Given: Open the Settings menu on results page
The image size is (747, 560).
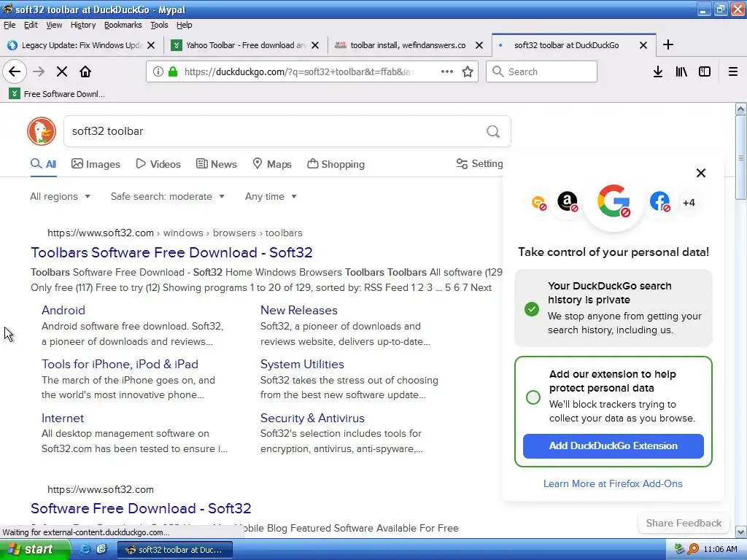Looking at the screenshot, I should (x=479, y=164).
